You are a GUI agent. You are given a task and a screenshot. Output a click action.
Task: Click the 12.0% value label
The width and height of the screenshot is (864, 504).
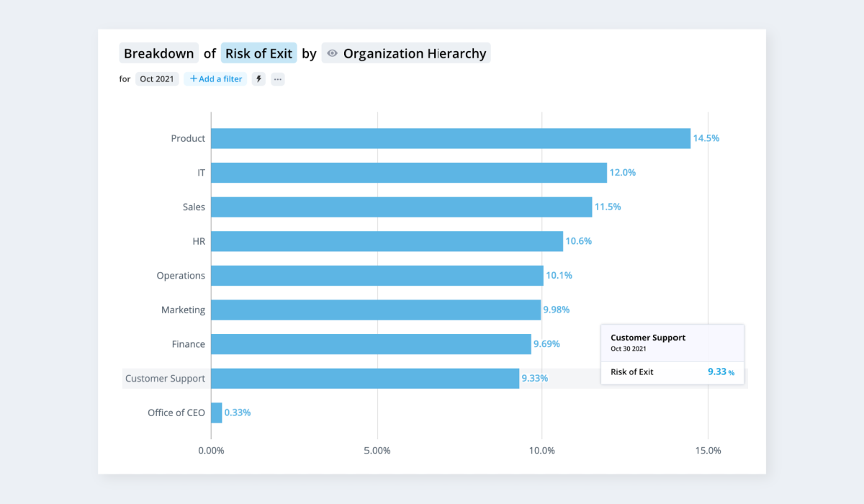click(x=623, y=173)
